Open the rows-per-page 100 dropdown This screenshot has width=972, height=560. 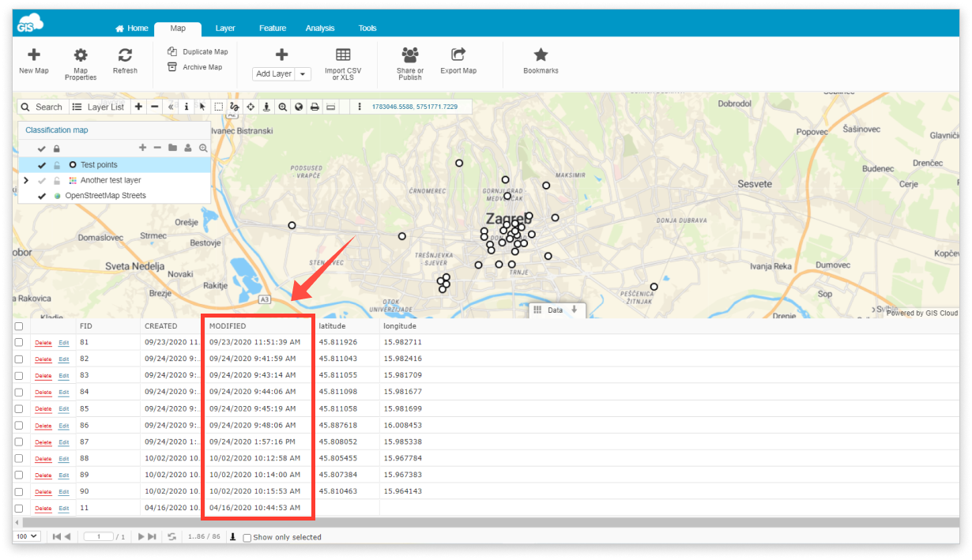[x=26, y=536]
